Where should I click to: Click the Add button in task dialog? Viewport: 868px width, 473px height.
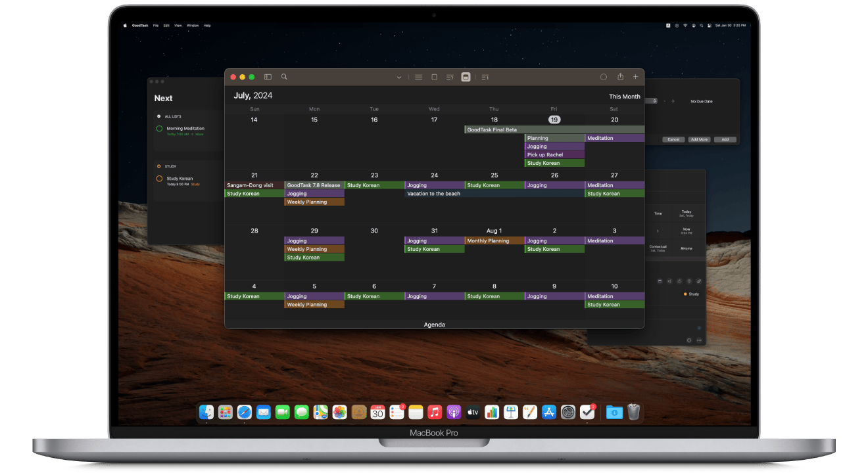tap(725, 139)
